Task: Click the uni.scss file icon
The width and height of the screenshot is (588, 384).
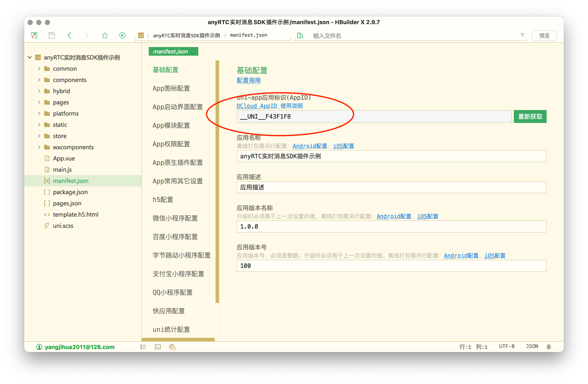Action: coord(47,225)
